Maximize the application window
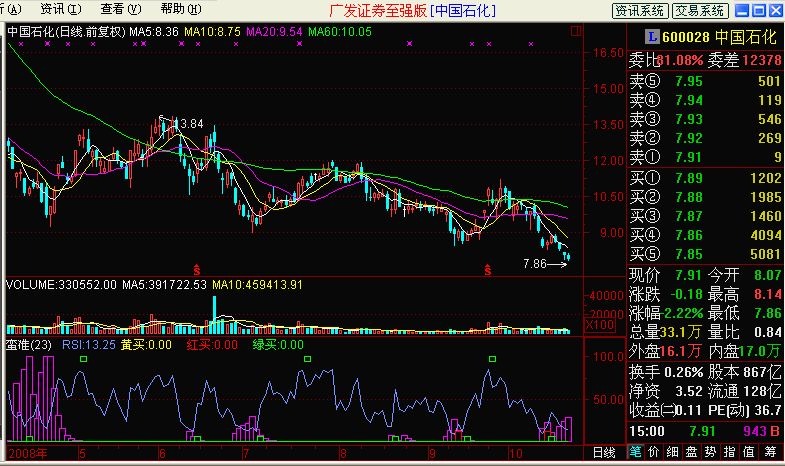785x466 pixels. pyautogui.click(x=759, y=10)
